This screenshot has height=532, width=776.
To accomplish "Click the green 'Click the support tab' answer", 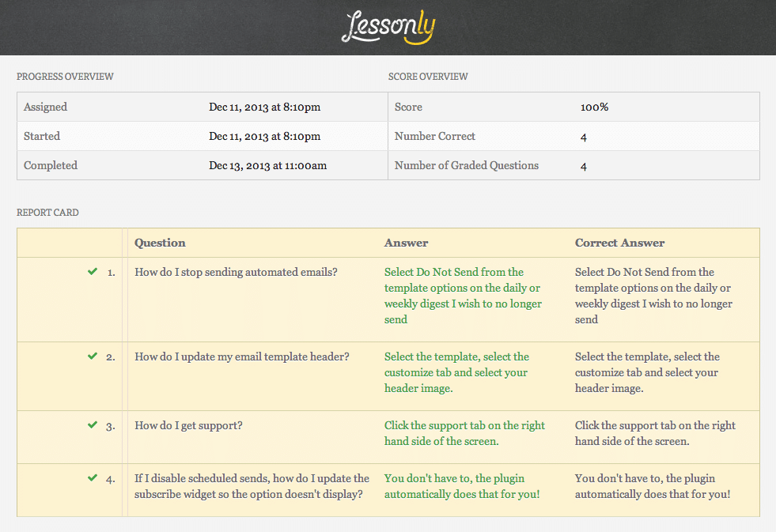I will click(464, 433).
